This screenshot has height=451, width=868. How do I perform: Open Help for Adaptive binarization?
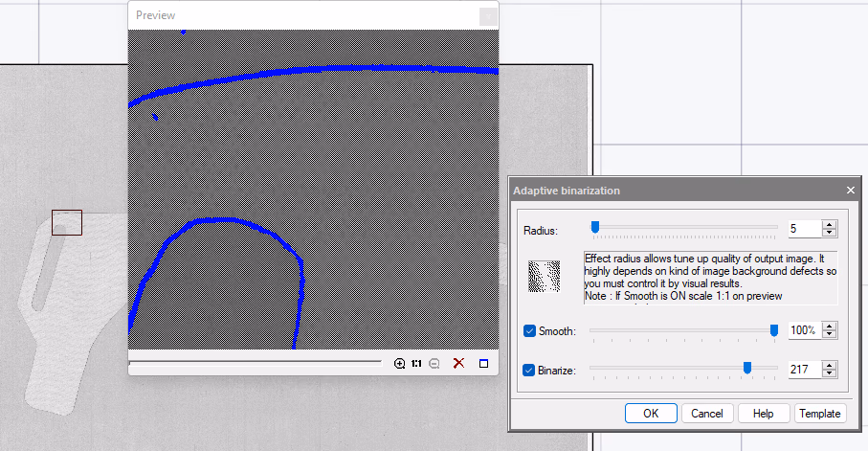764,414
